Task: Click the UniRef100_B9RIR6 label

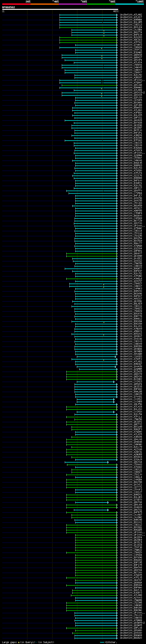Action: tap(131, 608)
